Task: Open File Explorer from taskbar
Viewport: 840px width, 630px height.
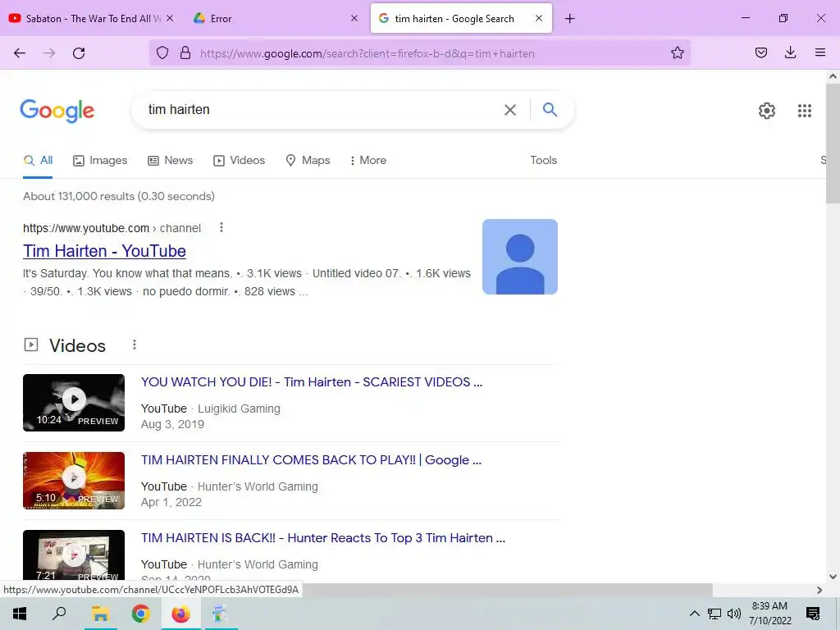Action: (x=100, y=614)
